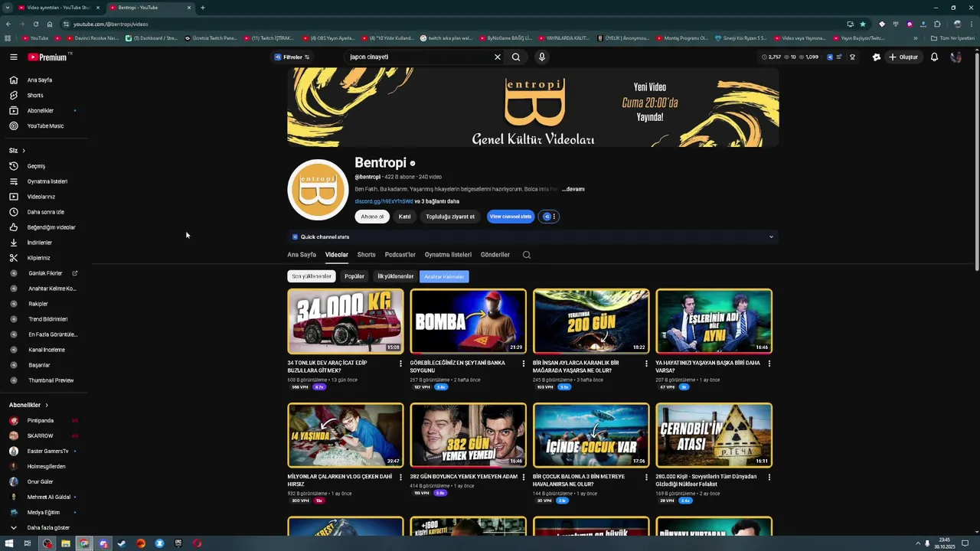Open Beğendiğim videolar in the sidebar

pyautogui.click(x=51, y=227)
